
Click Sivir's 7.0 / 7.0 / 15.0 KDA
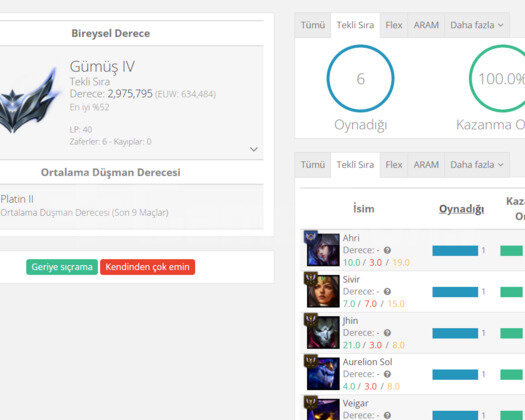tap(374, 303)
